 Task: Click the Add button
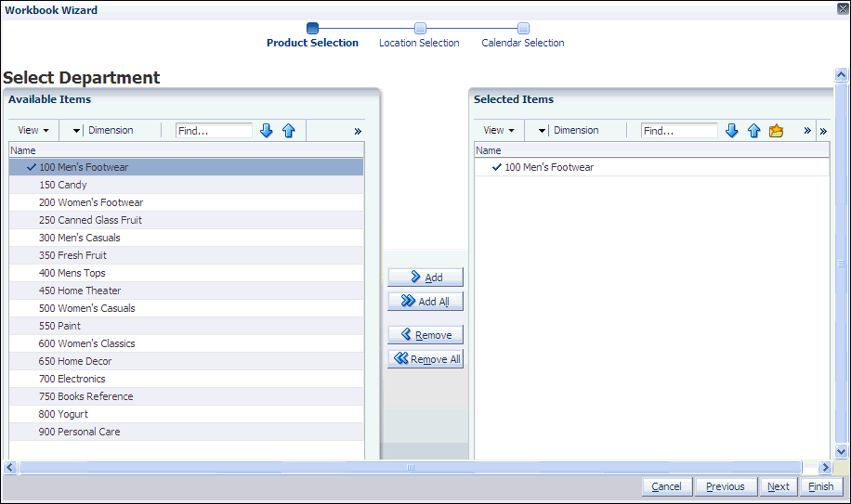[425, 277]
